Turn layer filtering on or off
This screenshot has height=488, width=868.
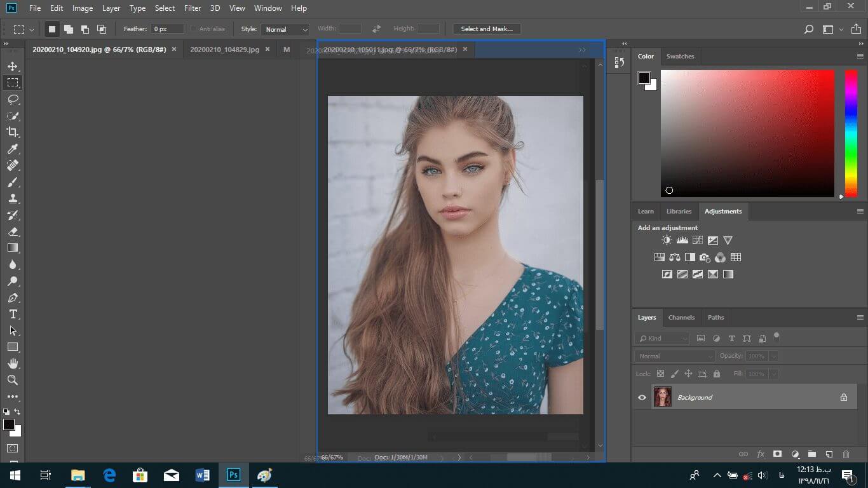click(776, 337)
